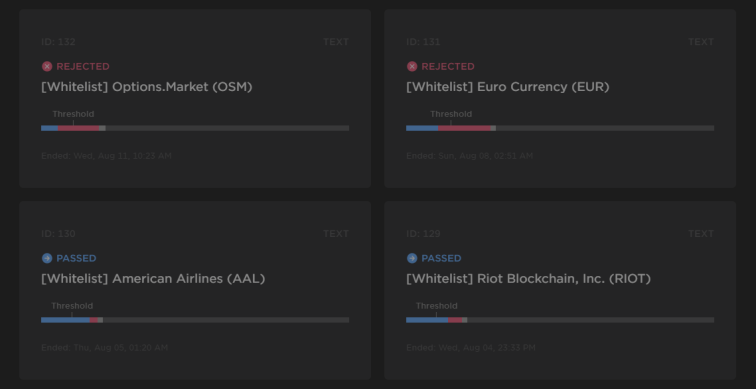Click the red rejected icon on proposal 132
The image size is (756, 389).
(x=47, y=67)
